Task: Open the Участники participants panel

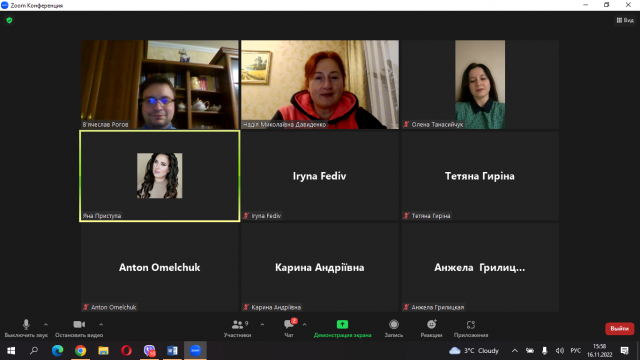Action: (238, 328)
